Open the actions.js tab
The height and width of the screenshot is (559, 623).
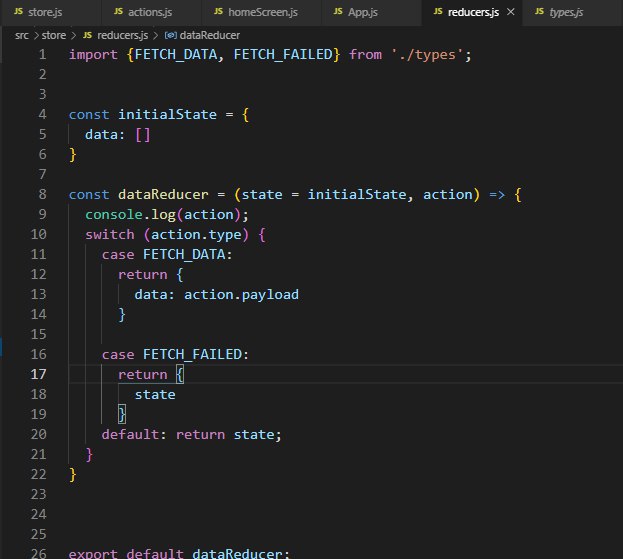(x=151, y=12)
